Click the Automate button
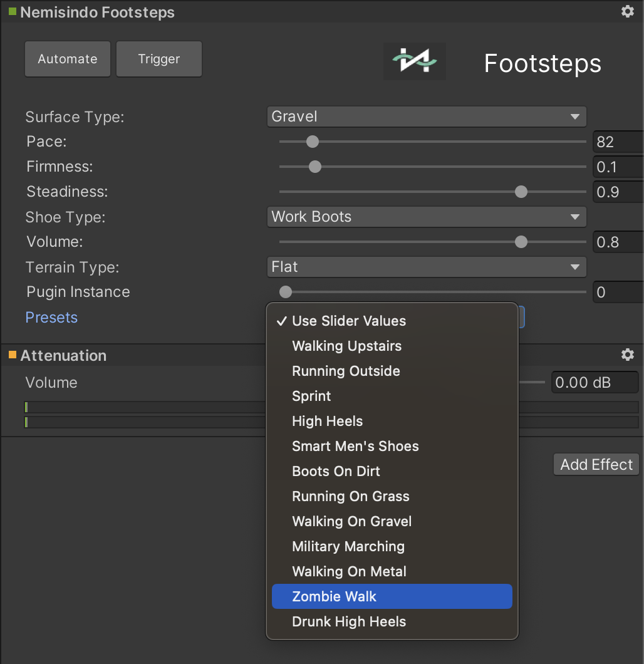This screenshot has height=664, width=644. click(x=68, y=59)
